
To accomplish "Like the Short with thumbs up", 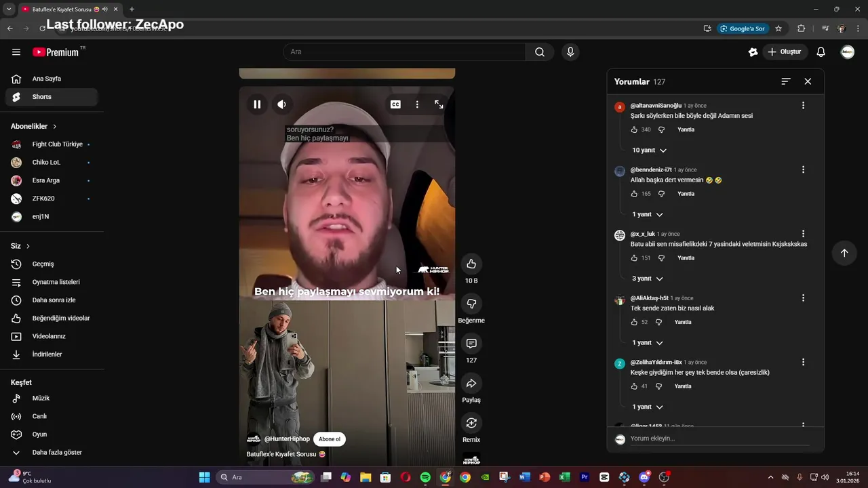I will pyautogui.click(x=471, y=264).
